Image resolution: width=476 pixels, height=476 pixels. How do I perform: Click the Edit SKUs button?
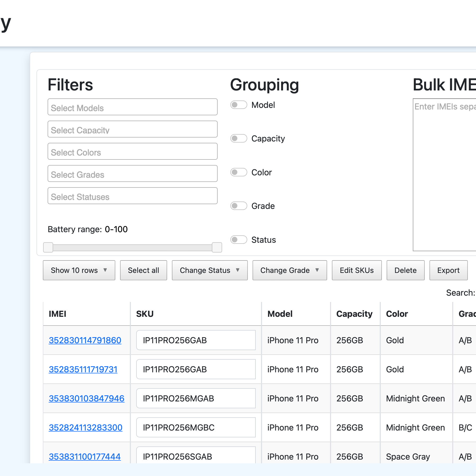pyautogui.click(x=357, y=270)
